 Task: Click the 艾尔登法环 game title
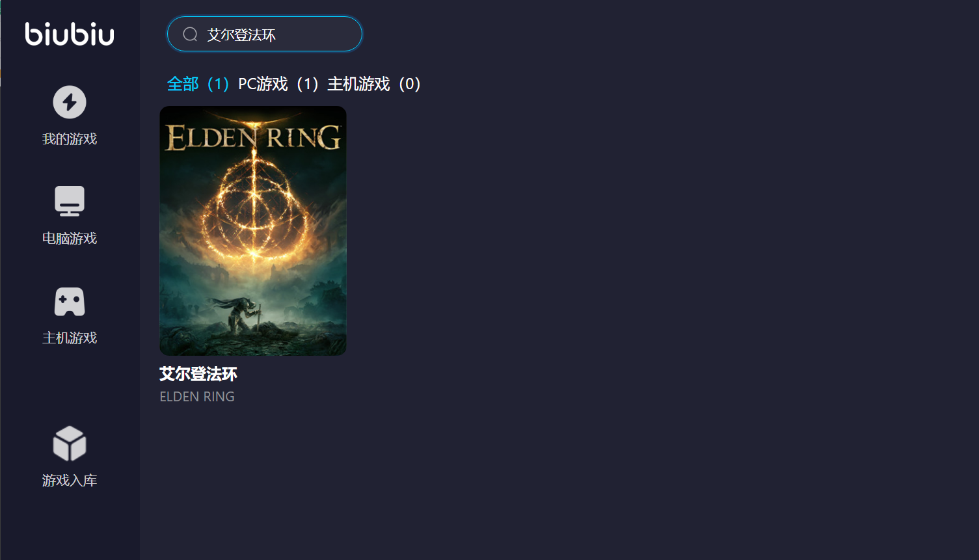pos(198,374)
